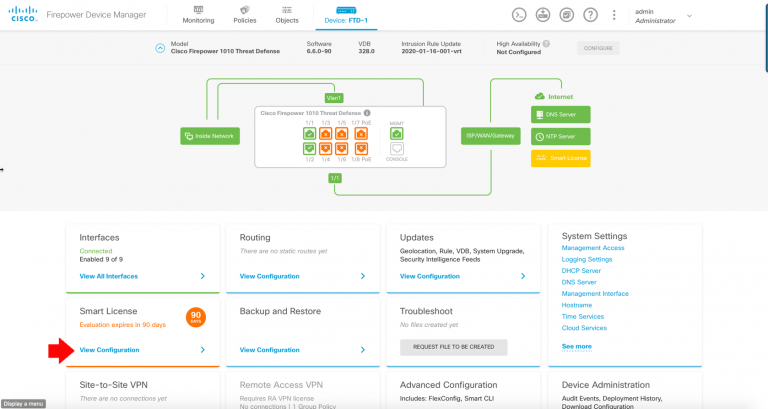Open the task list icon
The image size is (768, 409).
point(566,15)
